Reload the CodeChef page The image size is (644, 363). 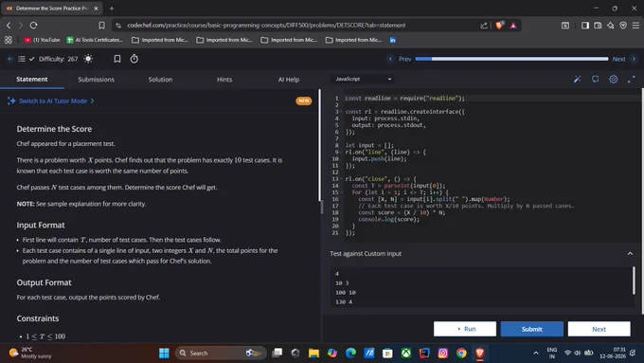click(34, 26)
